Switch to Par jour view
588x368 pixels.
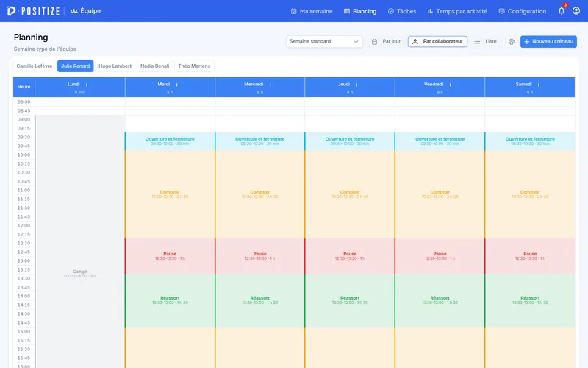tap(387, 42)
